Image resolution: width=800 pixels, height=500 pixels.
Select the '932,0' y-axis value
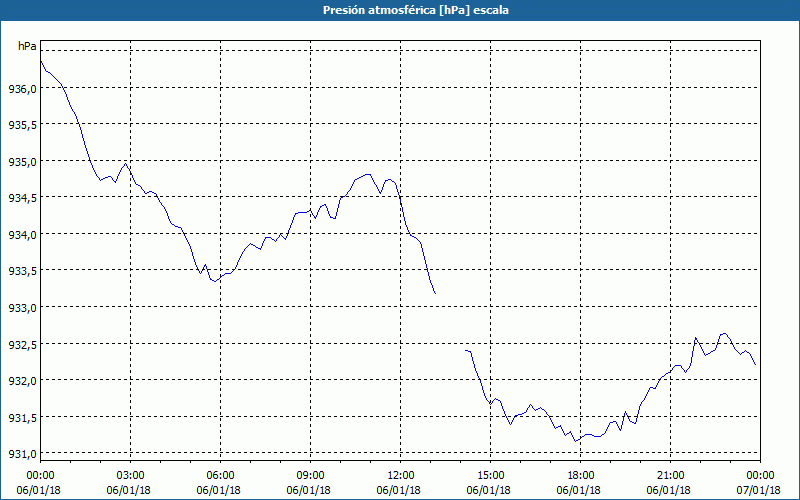22,380
